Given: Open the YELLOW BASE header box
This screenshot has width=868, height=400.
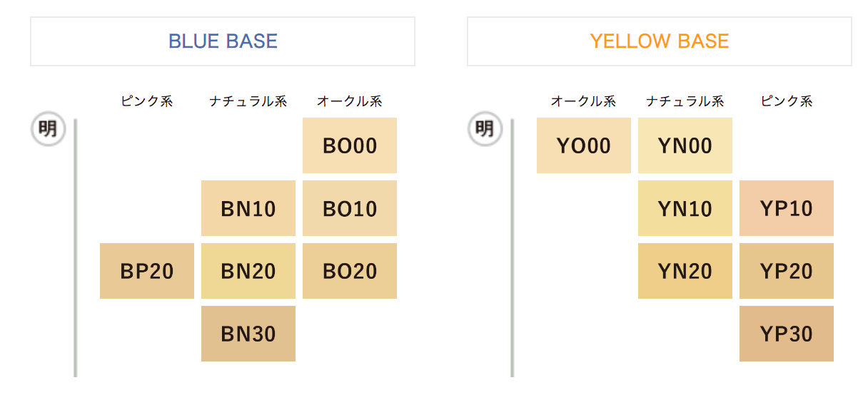Looking at the screenshot, I should 660,41.
